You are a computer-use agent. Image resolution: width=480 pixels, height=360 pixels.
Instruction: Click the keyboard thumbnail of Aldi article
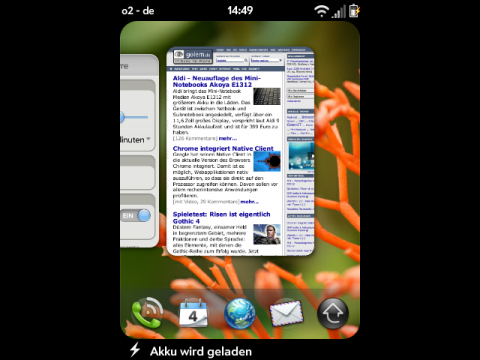pos(267,96)
